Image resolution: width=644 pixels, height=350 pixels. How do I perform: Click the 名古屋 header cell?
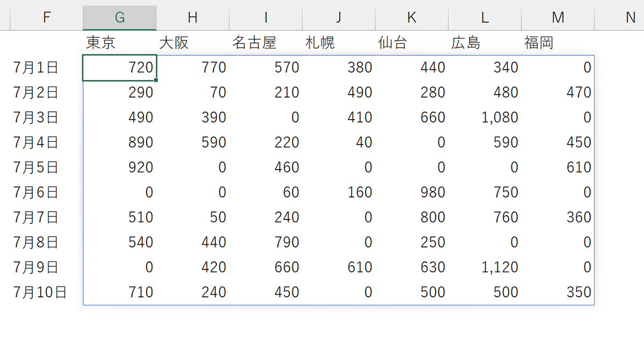coord(266,42)
